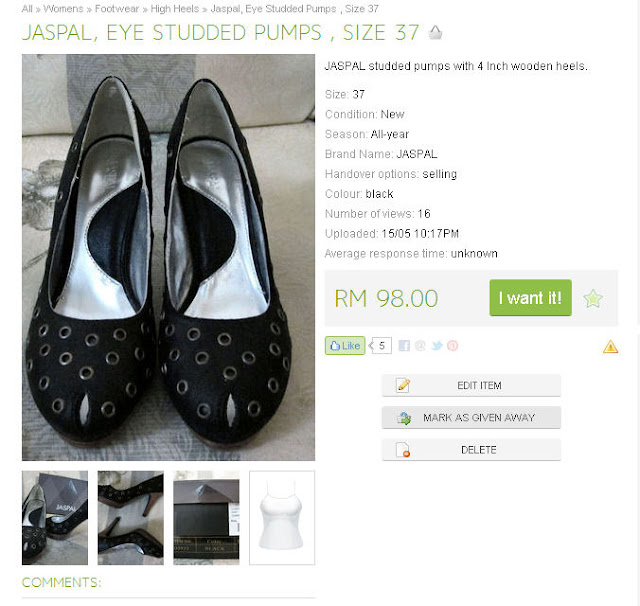Return to All items breadcrumb
The image size is (640, 606).
(27, 9)
